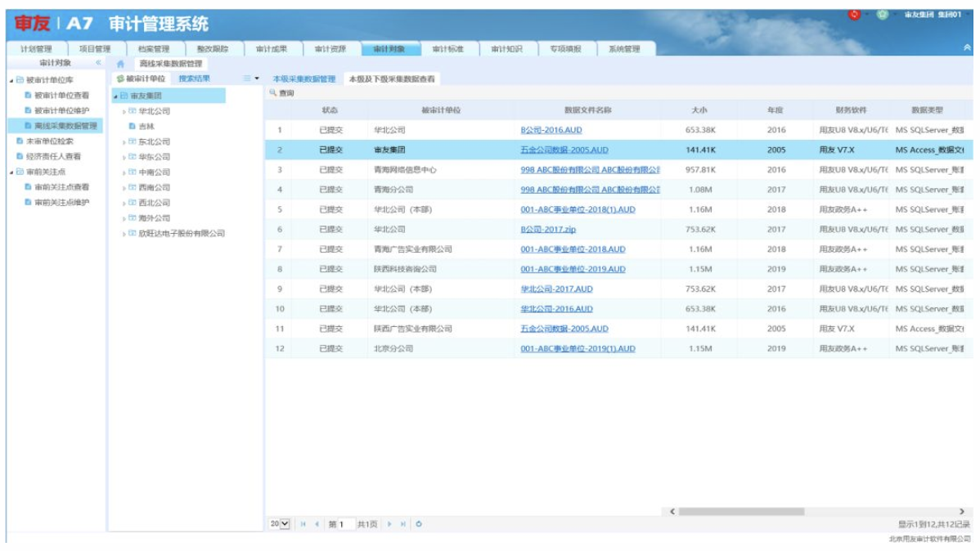This screenshot has height=551, width=980.
Task: Click the red refresh icon in header
Action: [x=855, y=15]
